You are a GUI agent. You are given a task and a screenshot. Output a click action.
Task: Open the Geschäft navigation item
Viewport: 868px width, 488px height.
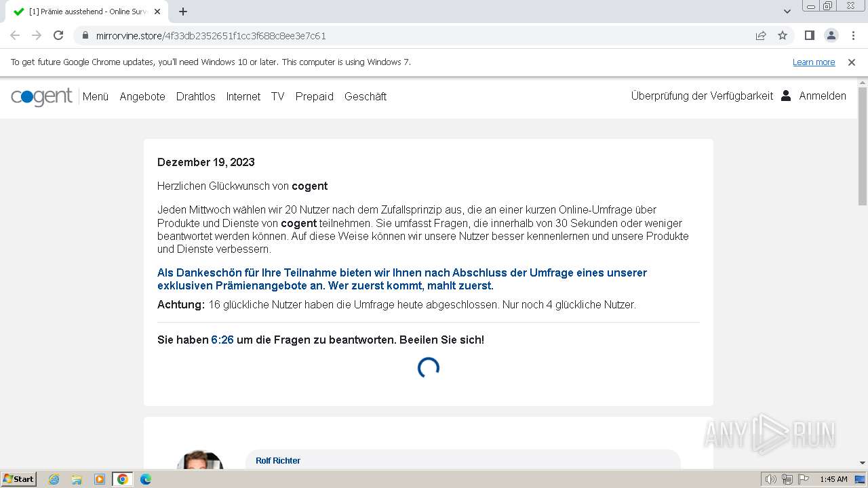(x=366, y=96)
